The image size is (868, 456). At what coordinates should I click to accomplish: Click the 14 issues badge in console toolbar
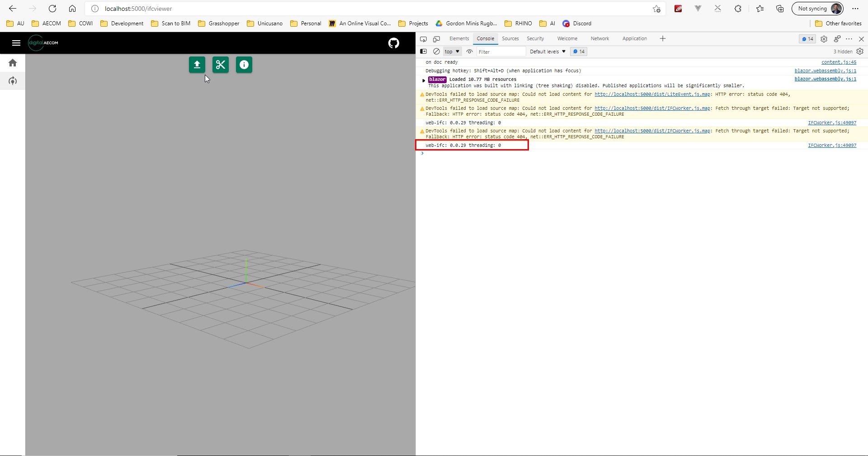coord(579,52)
